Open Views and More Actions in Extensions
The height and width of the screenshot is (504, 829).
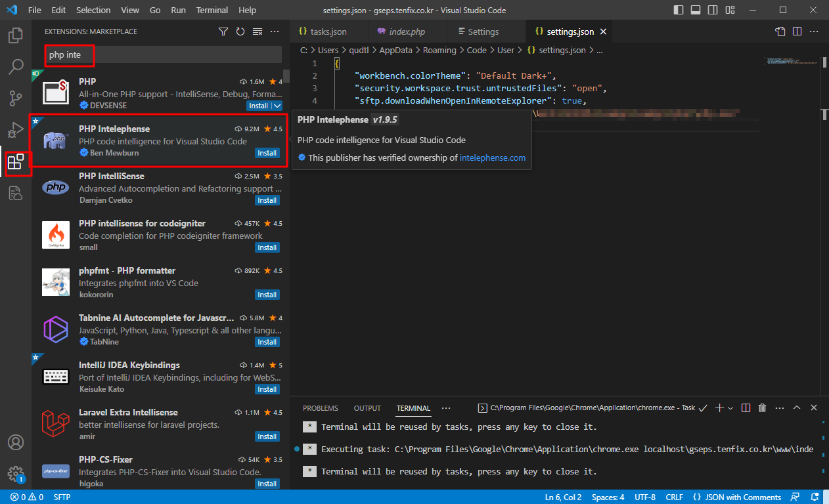tap(275, 31)
